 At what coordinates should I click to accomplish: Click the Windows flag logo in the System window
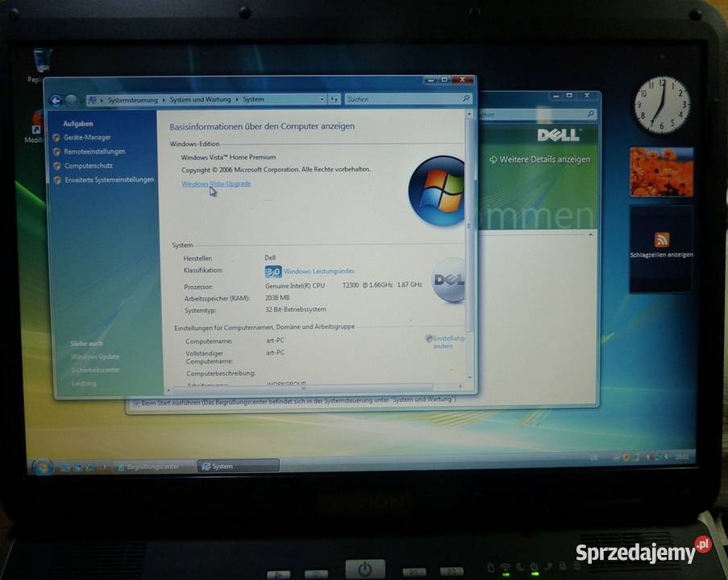coord(438,190)
